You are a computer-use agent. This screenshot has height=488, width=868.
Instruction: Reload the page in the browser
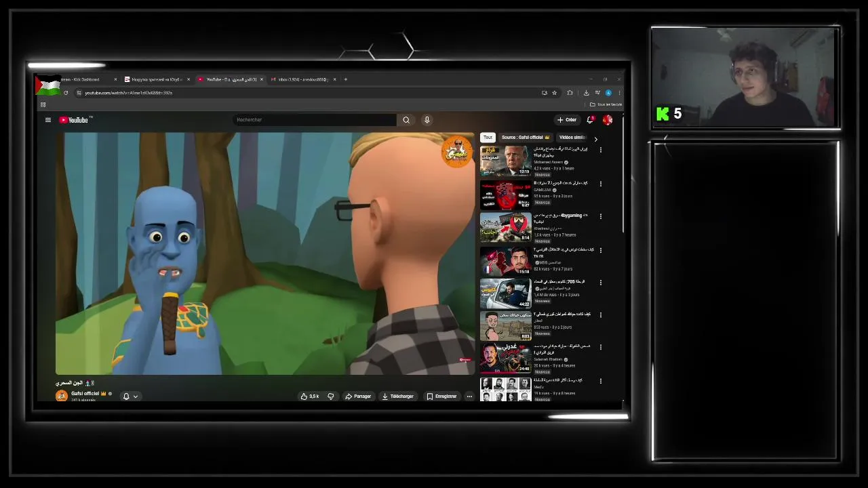tap(66, 93)
